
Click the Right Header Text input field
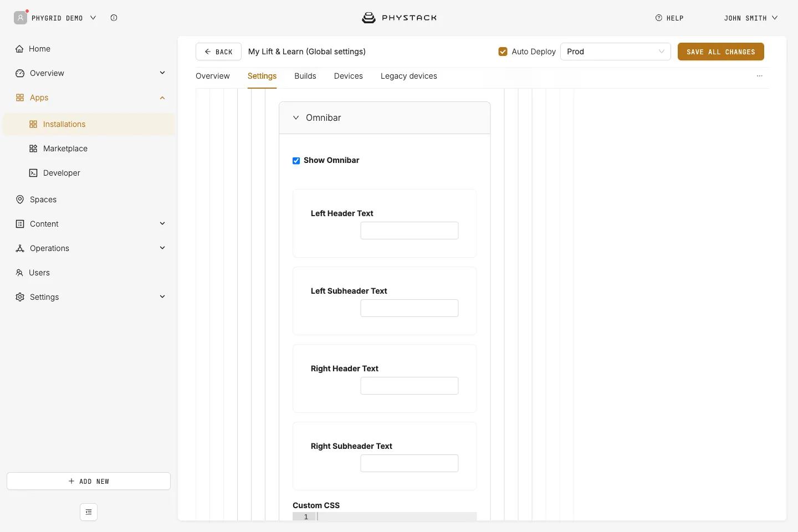[410, 386]
